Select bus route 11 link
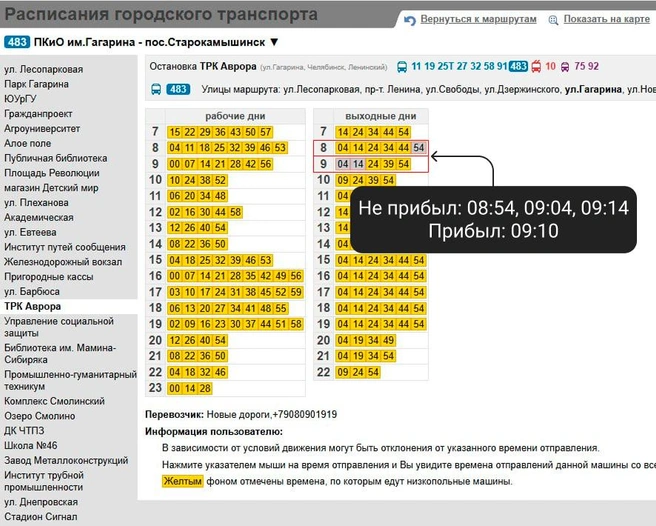The height and width of the screenshot is (526, 656). (416, 66)
